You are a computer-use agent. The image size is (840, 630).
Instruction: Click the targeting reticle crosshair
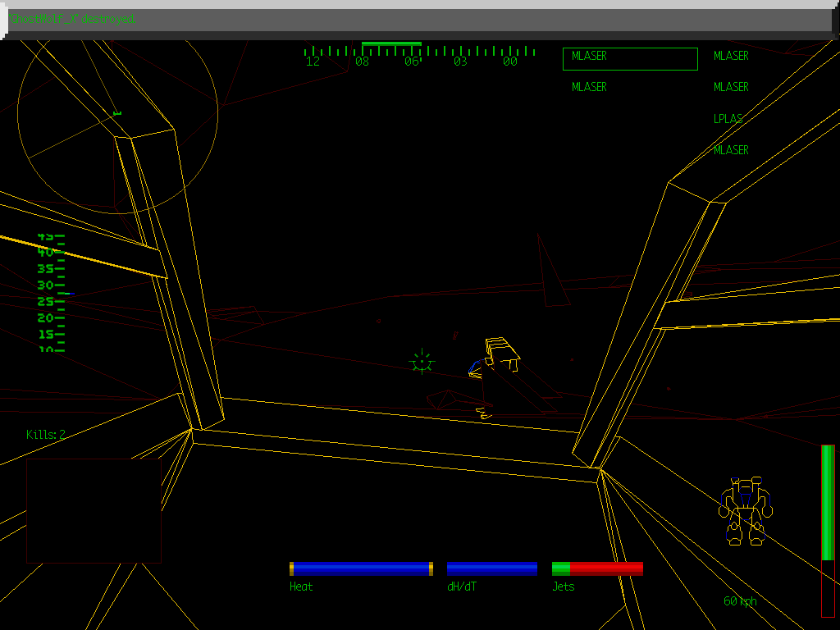click(421, 363)
